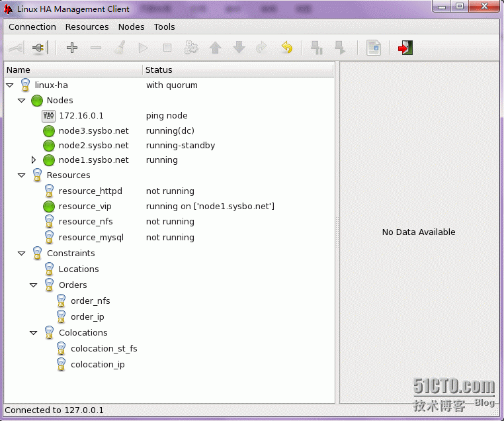Viewport: 504px width, 421px height.
Task: Collapse the Nodes tree branch
Action: [22, 101]
